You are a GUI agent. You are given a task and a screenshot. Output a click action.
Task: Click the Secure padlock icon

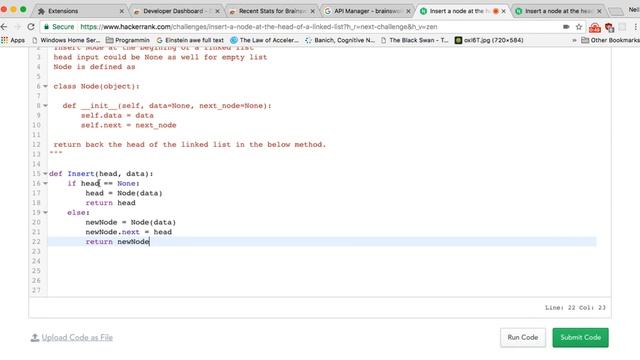(47, 27)
